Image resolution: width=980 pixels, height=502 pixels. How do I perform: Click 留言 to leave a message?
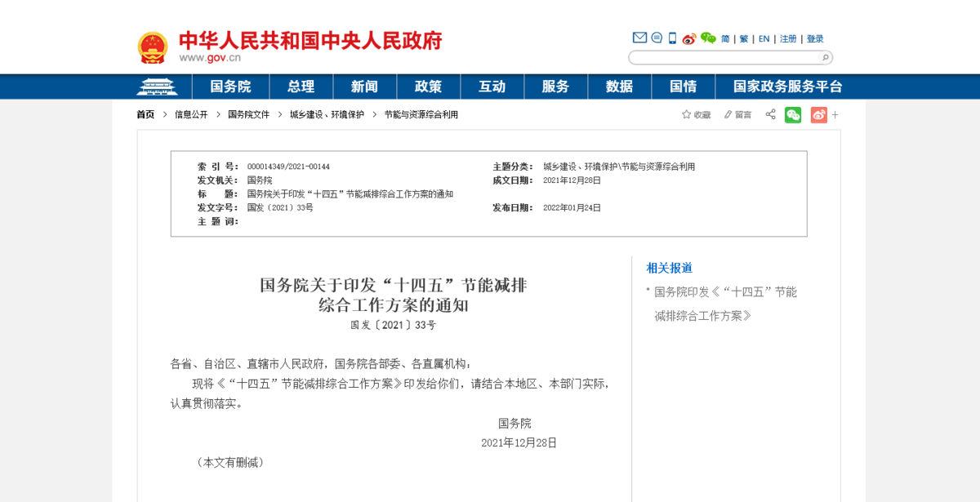[737, 115]
